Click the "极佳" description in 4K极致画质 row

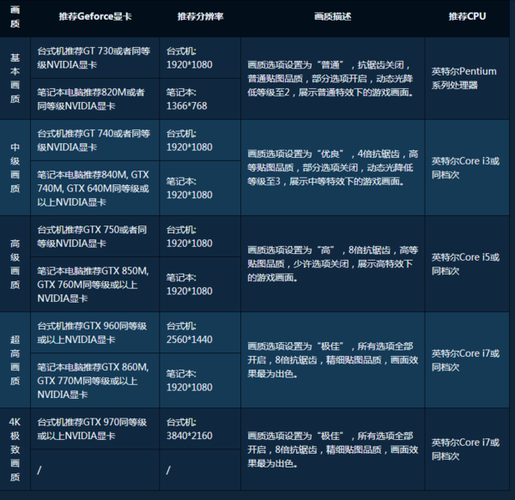coord(333,449)
